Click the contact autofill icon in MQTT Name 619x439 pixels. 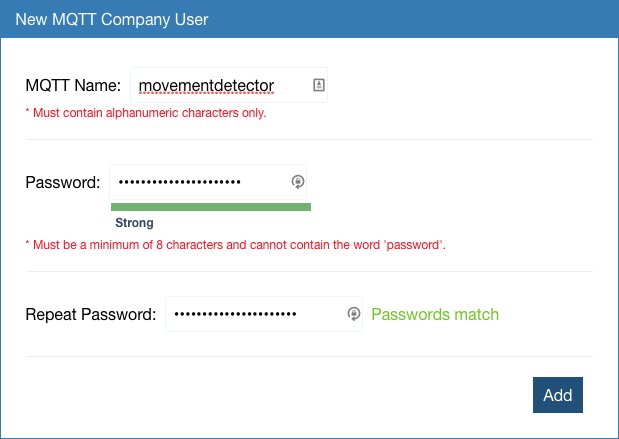coord(318,85)
